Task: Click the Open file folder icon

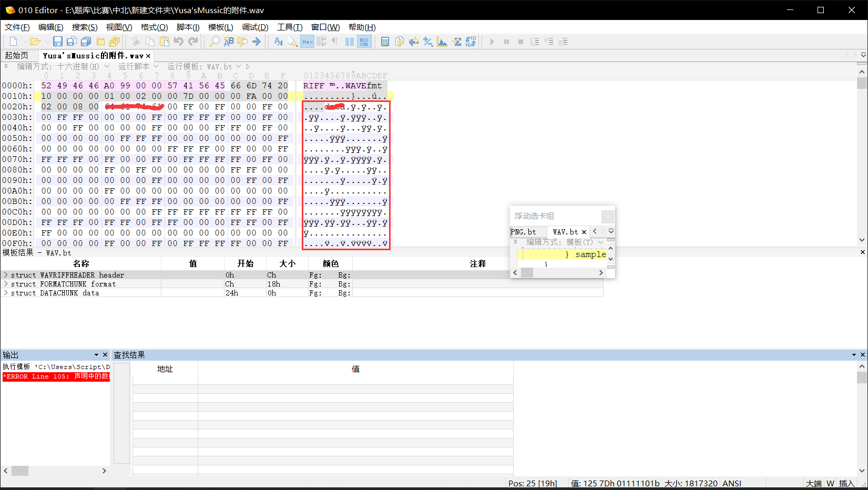Action: 35,42
